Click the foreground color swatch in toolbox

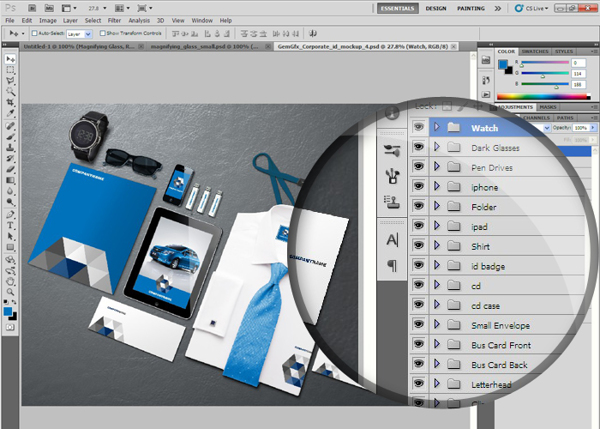(x=8, y=312)
